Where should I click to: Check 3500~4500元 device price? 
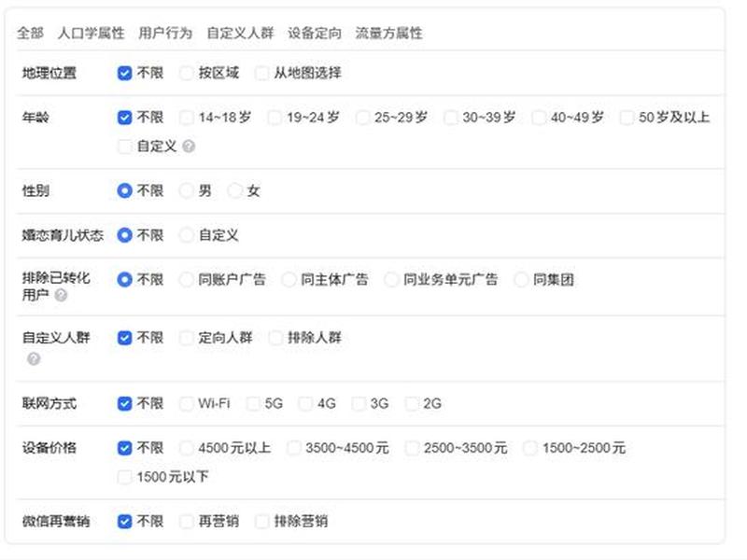pyautogui.click(x=293, y=448)
